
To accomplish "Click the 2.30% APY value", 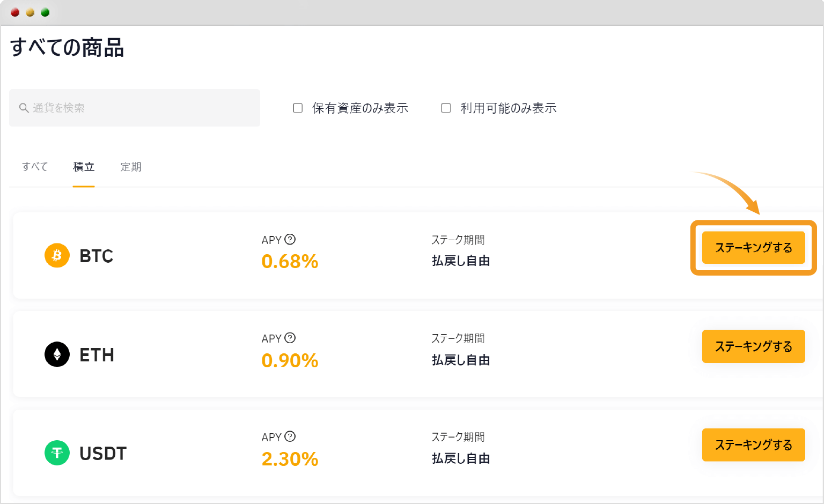I will [x=290, y=459].
